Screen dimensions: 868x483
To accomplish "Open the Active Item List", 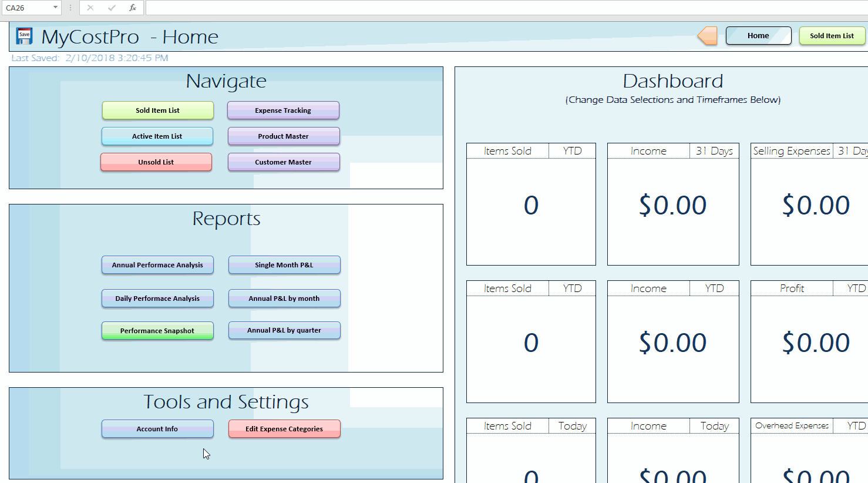I will tap(157, 136).
